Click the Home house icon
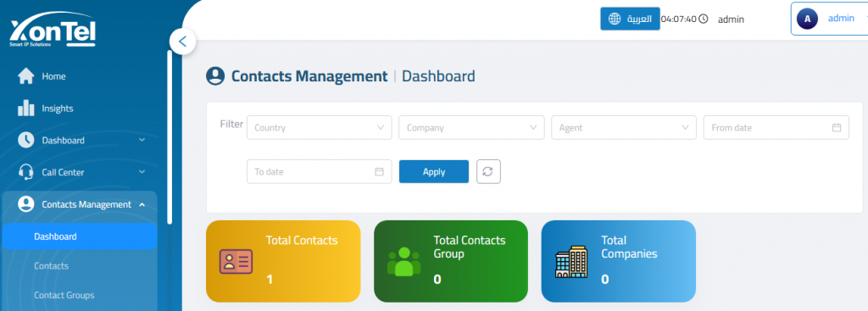This screenshot has width=868, height=311. click(x=26, y=76)
